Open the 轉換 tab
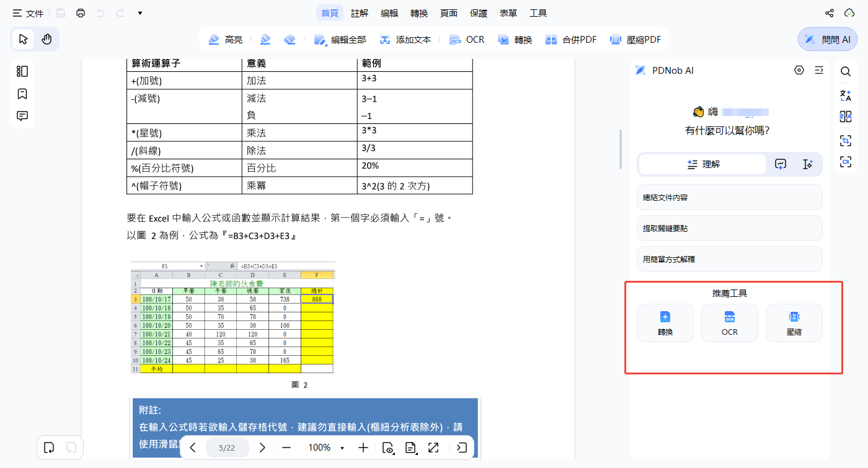The height and width of the screenshot is (468, 868). click(419, 13)
